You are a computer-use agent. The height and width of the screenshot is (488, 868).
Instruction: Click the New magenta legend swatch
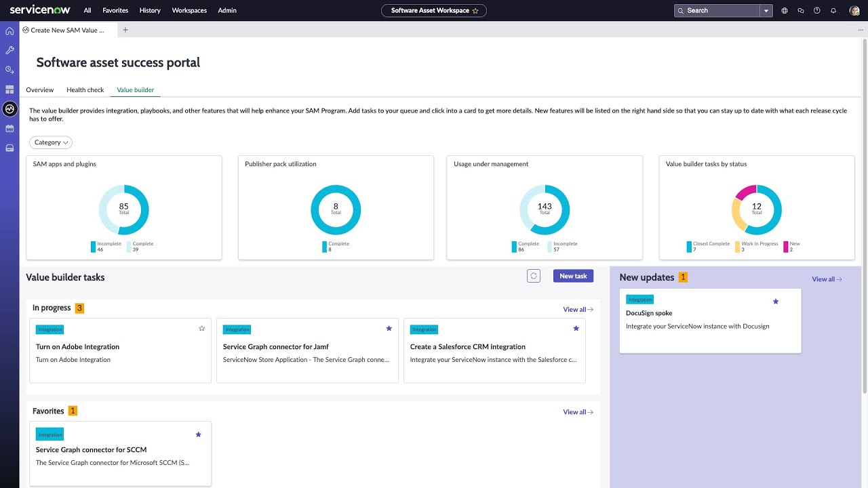point(786,247)
